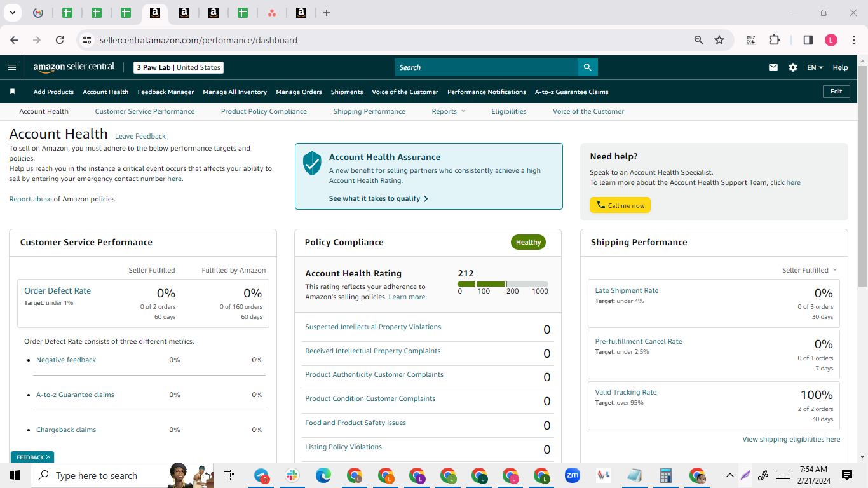The image size is (868, 488).
Task: Click the Report abuse link
Action: tap(31, 199)
